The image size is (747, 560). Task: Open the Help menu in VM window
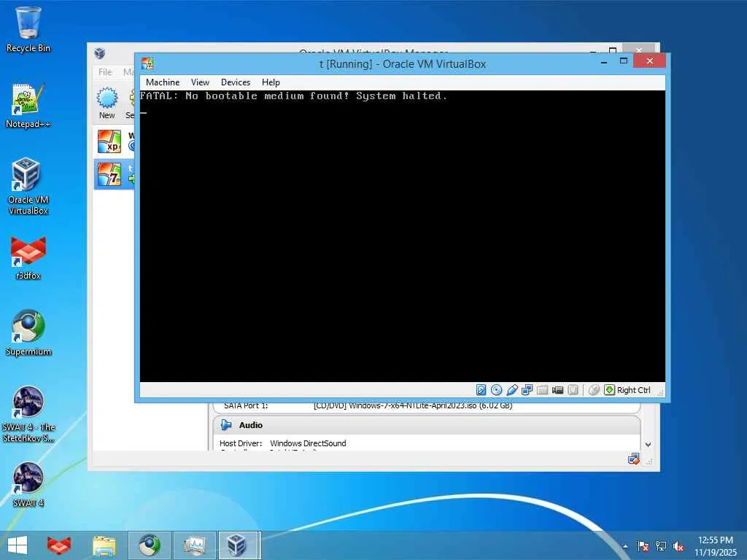(x=271, y=82)
